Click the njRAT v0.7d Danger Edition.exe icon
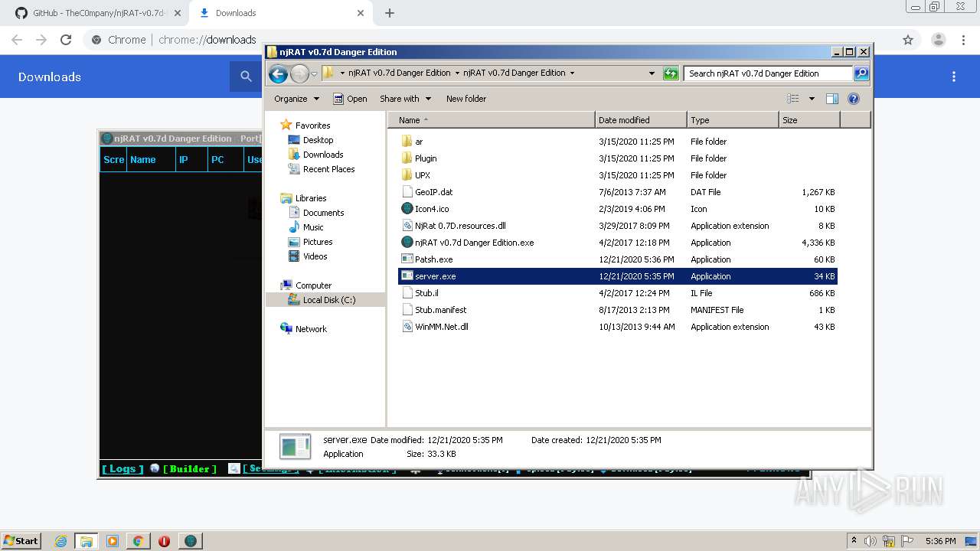The width and height of the screenshot is (980, 551). tap(407, 243)
